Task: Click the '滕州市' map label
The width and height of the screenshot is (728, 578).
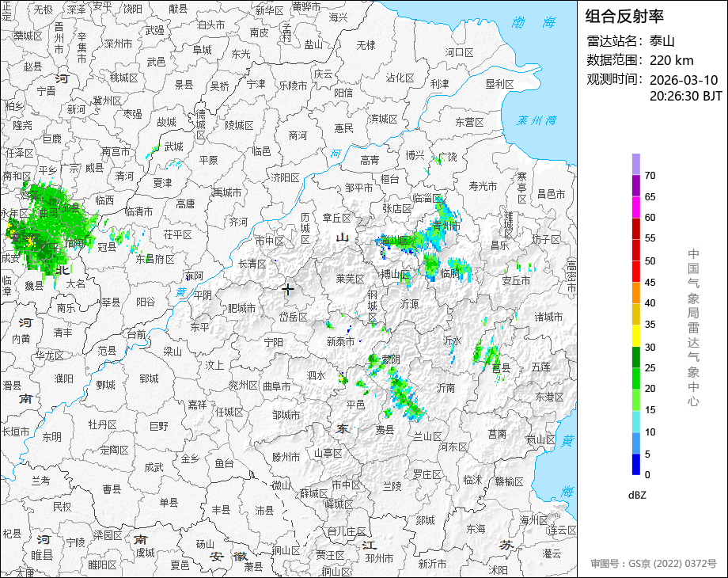Action: 286,457
